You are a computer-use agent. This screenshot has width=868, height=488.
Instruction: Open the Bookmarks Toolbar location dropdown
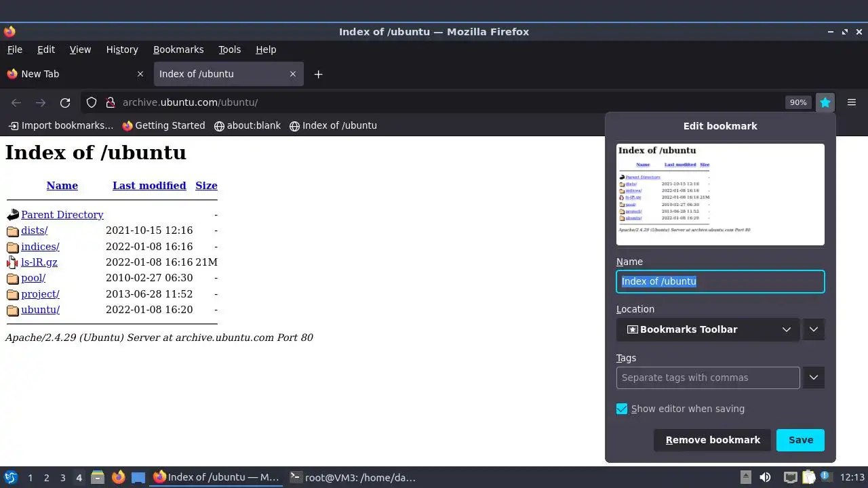pyautogui.click(x=708, y=329)
